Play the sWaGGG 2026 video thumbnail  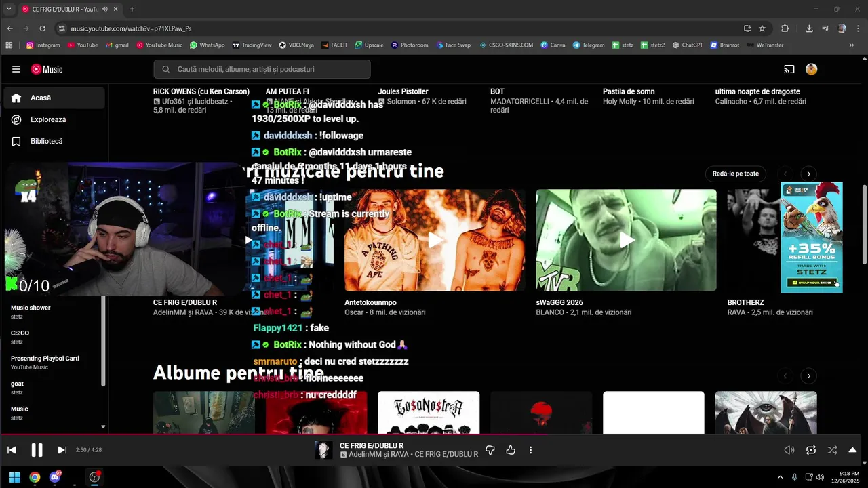(x=626, y=240)
